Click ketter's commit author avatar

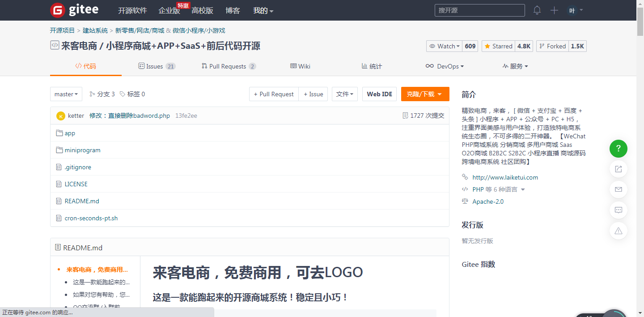click(x=61, y=116)
